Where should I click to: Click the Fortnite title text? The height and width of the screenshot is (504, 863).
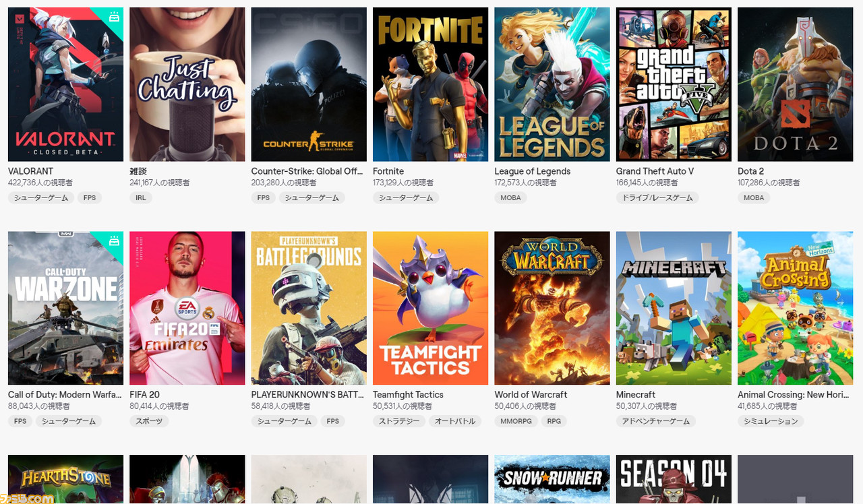tap(388, 171)
